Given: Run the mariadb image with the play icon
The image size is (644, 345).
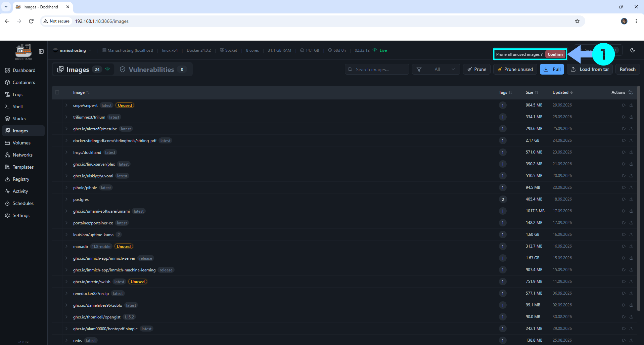Looking at the screenshot, I should 624,246.
